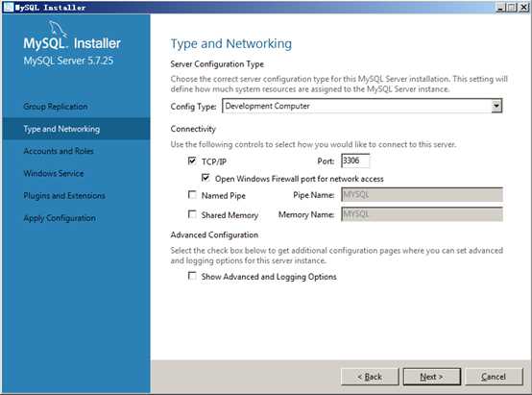Screen dimensions: 532x395
Task: Open Windows Service sidebar step
Action: 54,174
